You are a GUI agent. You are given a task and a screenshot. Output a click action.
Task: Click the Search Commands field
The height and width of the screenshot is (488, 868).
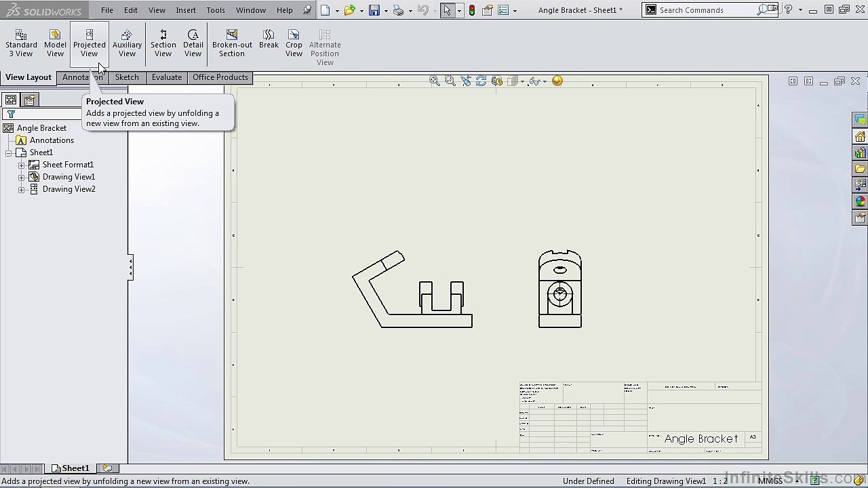pyautogui.click(x=708, y=10)
